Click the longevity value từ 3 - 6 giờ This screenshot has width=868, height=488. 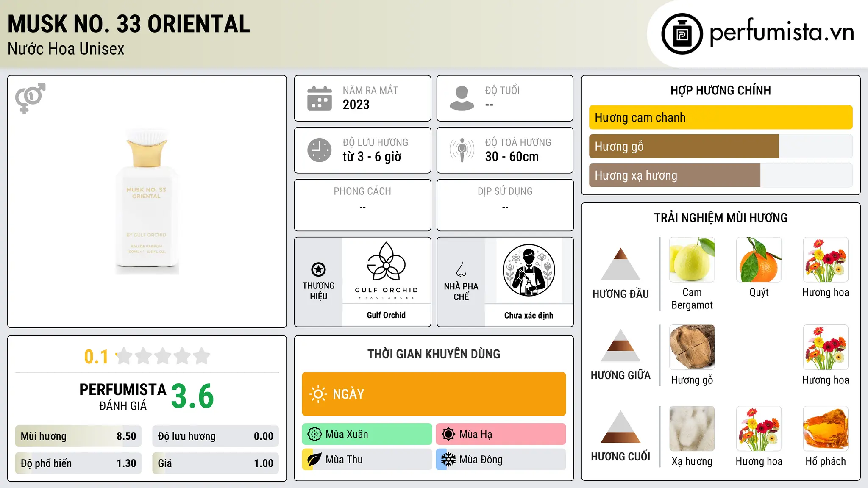pyautogui.click(x=372, y=157)
